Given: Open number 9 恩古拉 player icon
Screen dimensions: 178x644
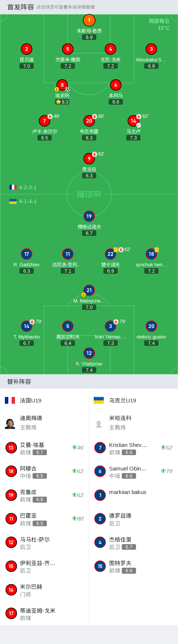Looking at the screenshot, I should [x=89, y=159].
